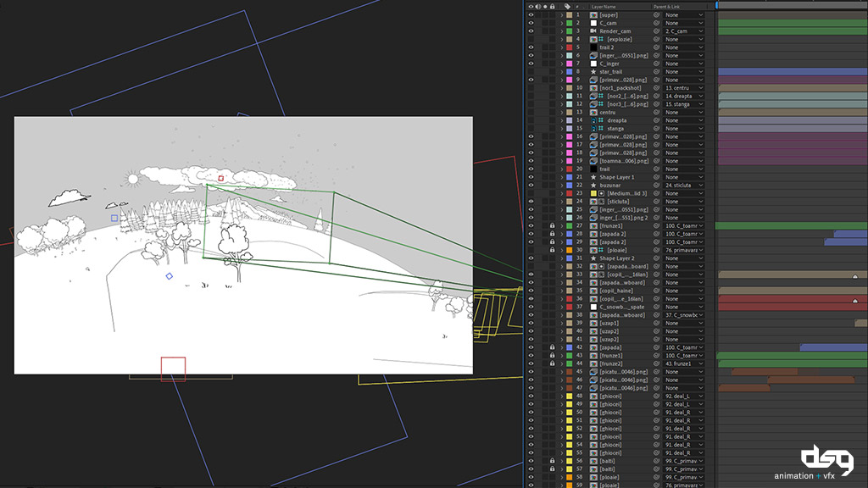Click the blue star_trail layer bar in timeline
The image size is (868, 488).
[793, 71]
